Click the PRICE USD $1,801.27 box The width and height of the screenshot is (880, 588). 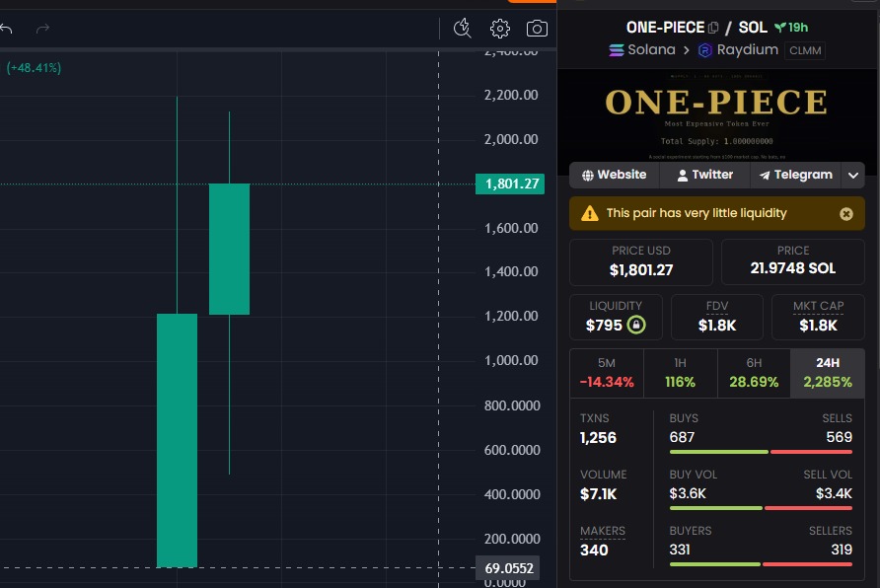[x=641, y=262]
